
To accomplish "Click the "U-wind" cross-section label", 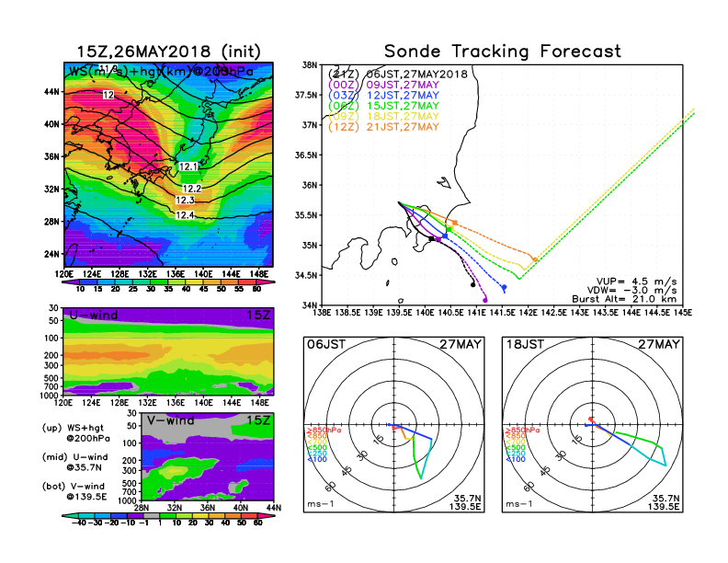I will [x=94, y=315].
